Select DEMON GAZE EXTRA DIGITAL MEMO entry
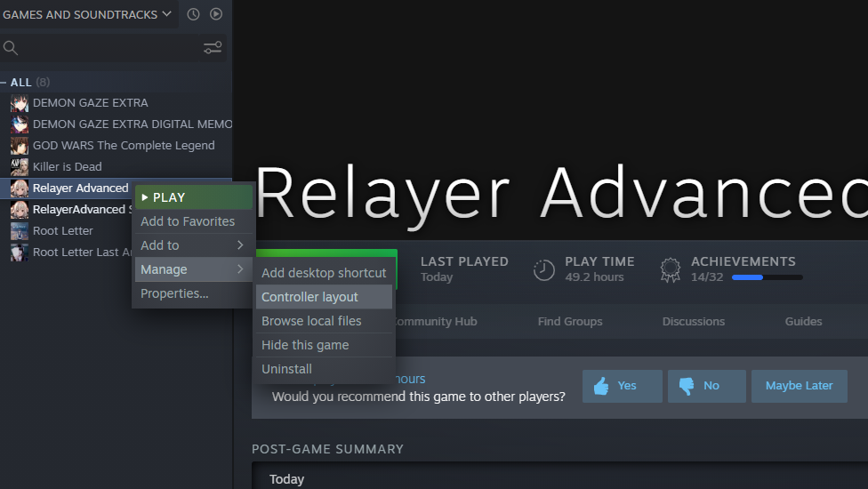This screenshot has width=868, height=489. (133, 124)
